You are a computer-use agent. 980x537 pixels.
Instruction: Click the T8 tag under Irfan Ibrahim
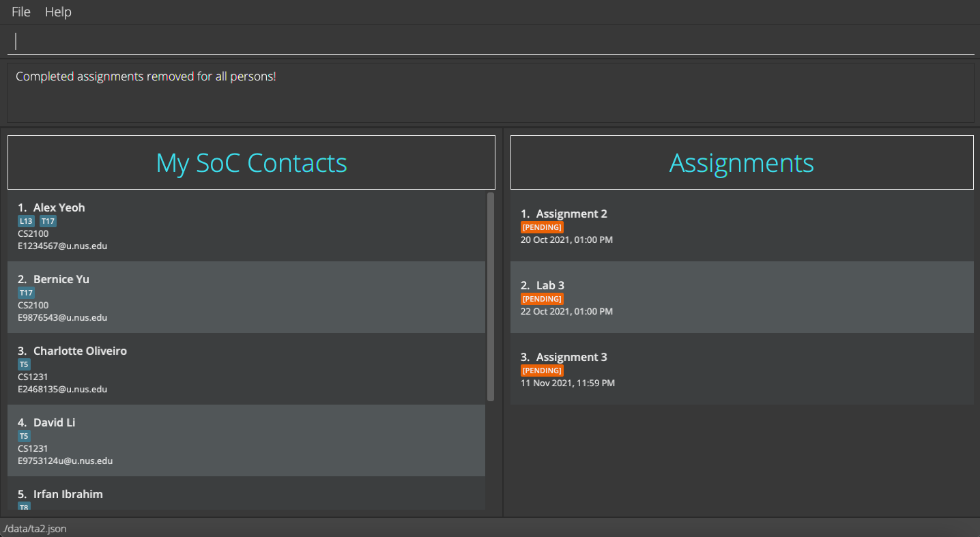coord(24,507)
